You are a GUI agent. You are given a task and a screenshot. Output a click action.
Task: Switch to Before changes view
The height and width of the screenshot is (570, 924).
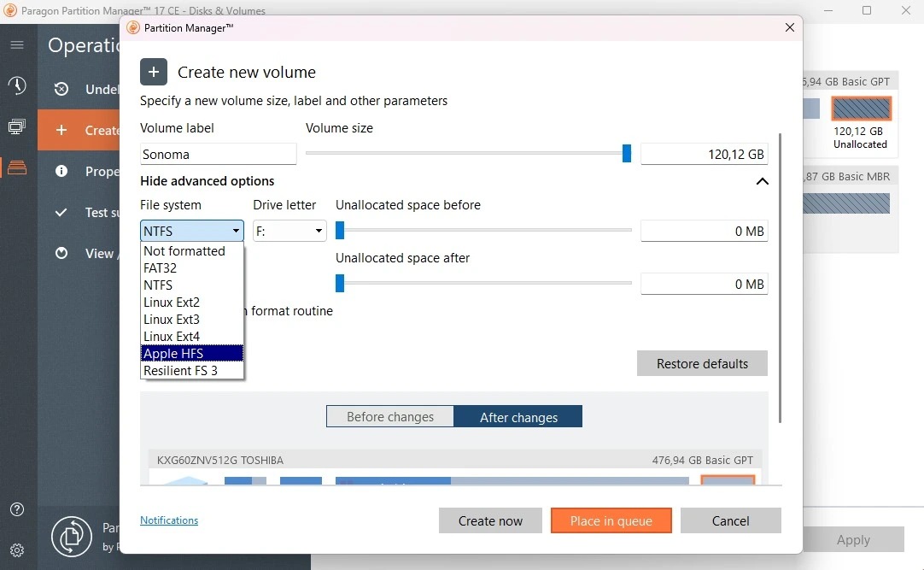[390, 417]
